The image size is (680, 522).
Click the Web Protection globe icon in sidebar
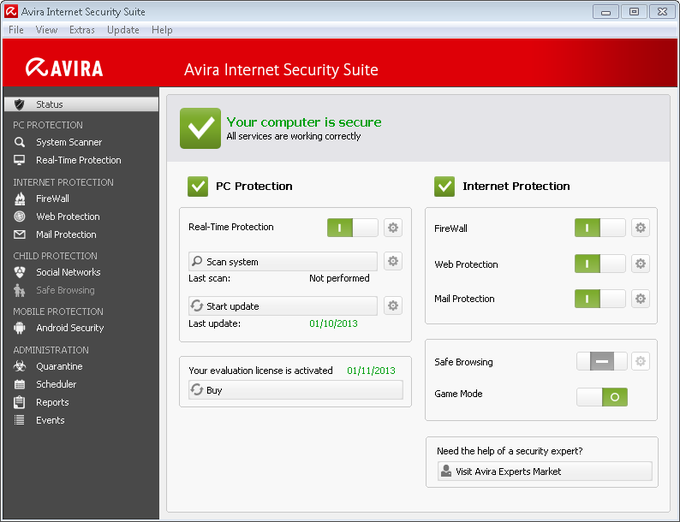tap(20, 216)
